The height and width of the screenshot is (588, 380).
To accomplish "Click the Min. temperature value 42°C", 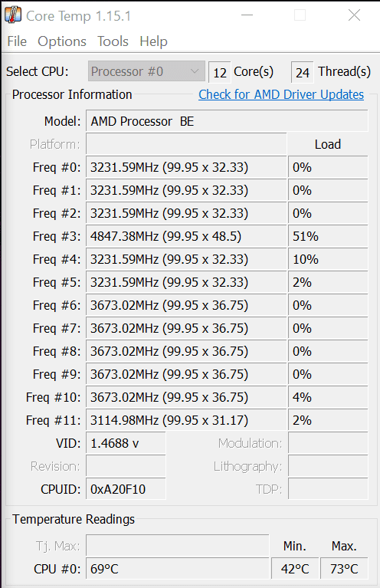I will [295, 569].
